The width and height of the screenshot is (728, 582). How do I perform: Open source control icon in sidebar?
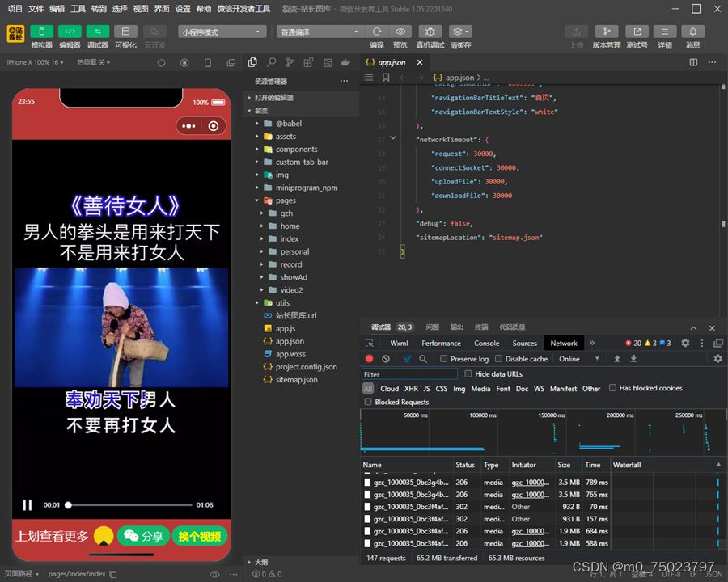[290, 62]
